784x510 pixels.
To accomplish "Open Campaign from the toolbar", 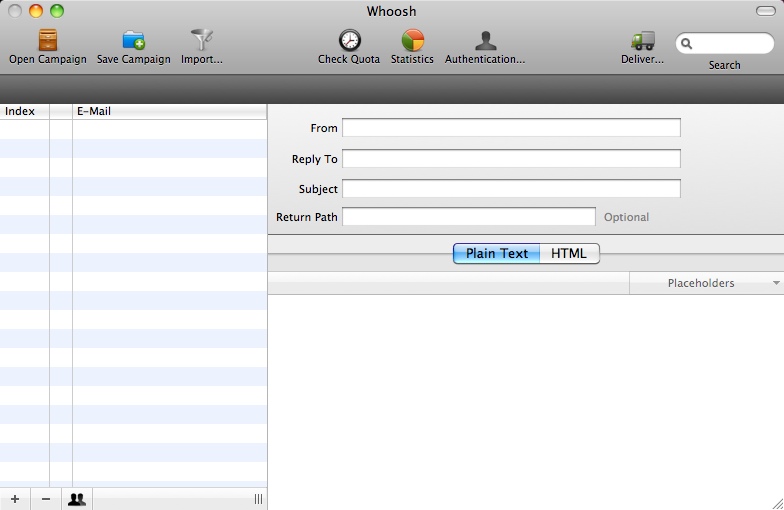I will 47,41.
